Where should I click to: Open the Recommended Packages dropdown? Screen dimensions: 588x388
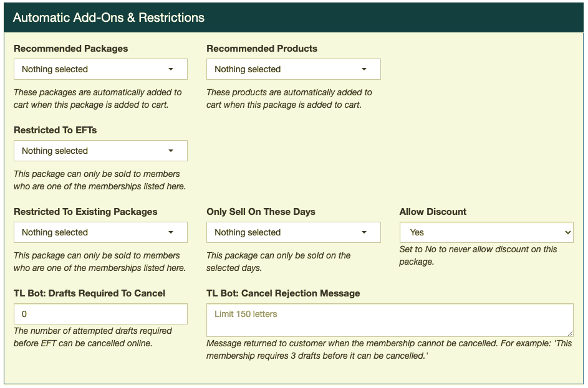[x=100, y=69]
